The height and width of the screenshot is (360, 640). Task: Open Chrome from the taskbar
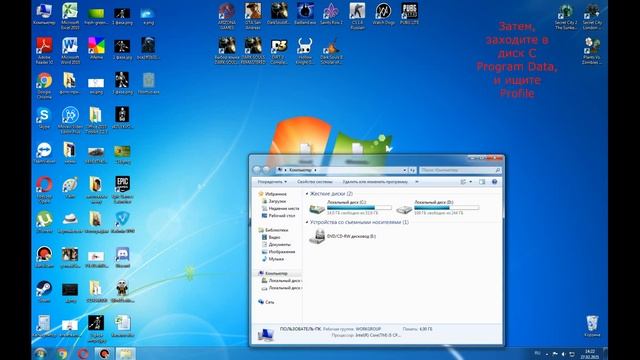(62, 353)
